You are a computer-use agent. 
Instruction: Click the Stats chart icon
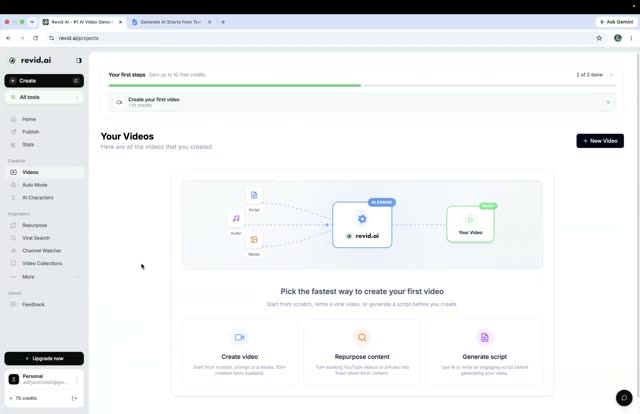13,145
